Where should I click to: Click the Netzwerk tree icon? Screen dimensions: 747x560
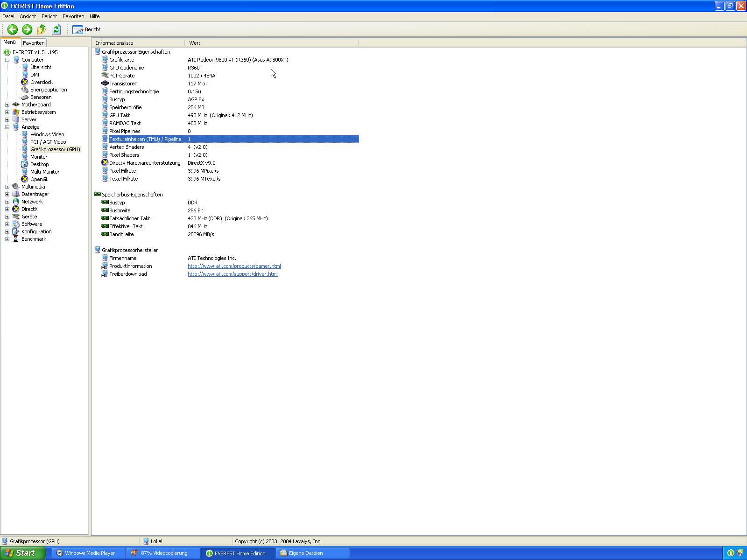click(x=16, y=202)
